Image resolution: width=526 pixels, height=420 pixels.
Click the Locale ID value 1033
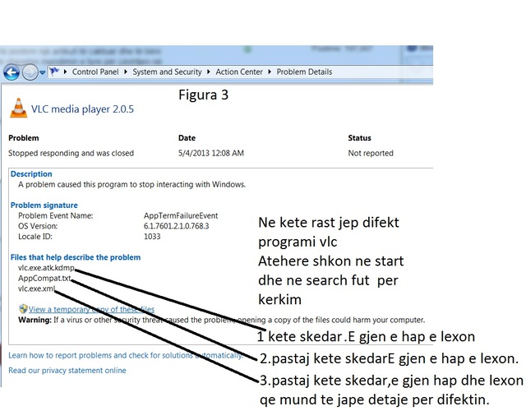(x=152, y=236)
